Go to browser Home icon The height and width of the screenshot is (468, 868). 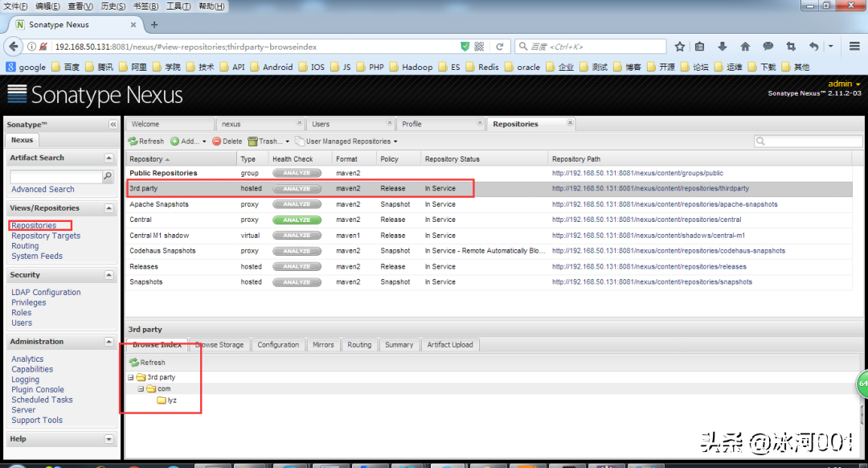(x=745, y=47)
